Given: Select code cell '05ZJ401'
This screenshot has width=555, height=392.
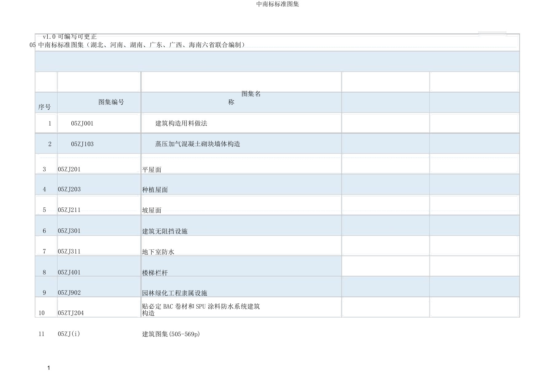Looking at the screenshot, I should [x=69, y=272].
